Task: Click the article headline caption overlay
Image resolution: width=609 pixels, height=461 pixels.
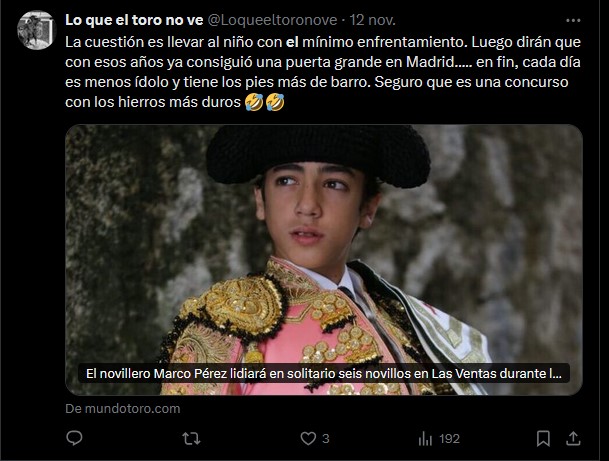Action: [x=324, y=373]
